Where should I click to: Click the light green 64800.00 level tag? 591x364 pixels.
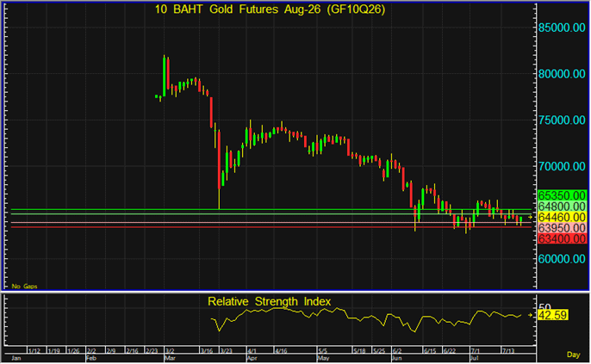pyautogui.click(x=562, y=207)
